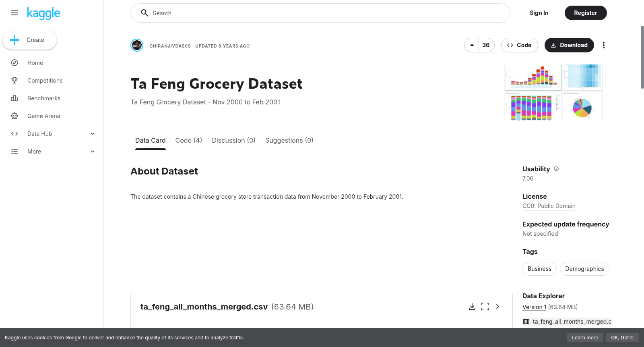
Task: Accept cookies with OK, Got it
Action: tap(622, 338)
